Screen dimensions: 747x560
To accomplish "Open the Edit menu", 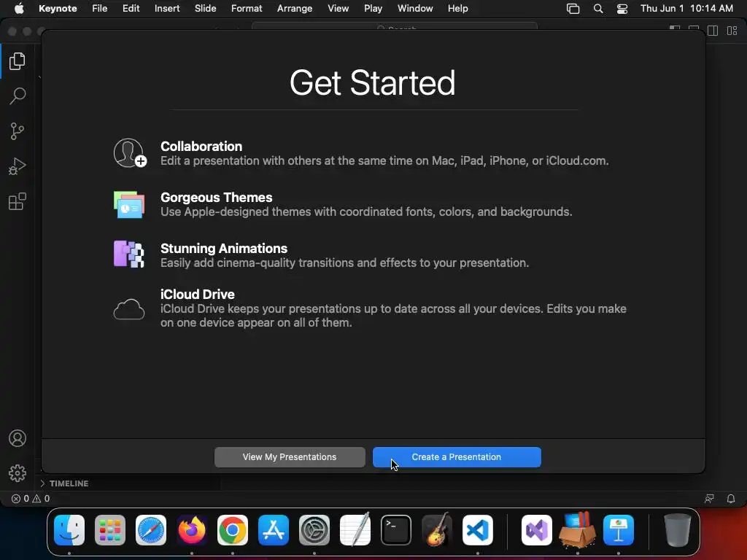I will [131, 9].
